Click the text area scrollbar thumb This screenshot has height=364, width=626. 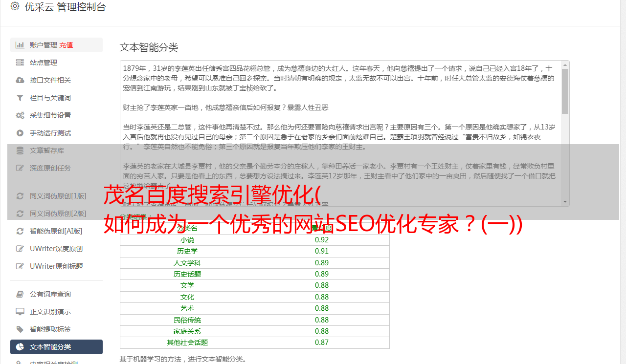pyautogui.click(x=565, y=91)
